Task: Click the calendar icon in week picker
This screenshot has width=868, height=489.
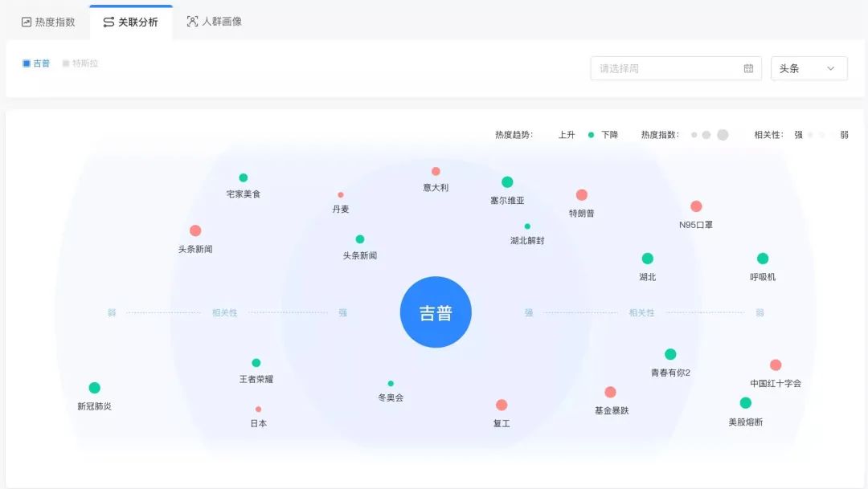Action: pyautogui.click(x=748, y=68)
